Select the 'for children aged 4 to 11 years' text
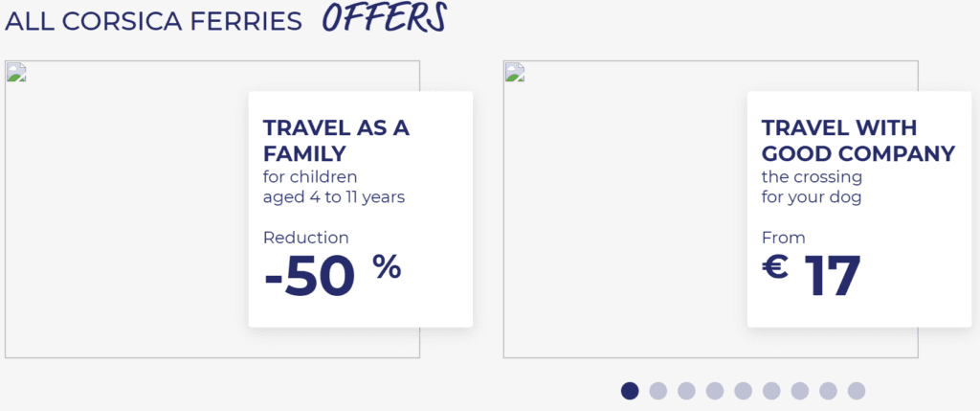The image size is (980, 411). [334, 187]
